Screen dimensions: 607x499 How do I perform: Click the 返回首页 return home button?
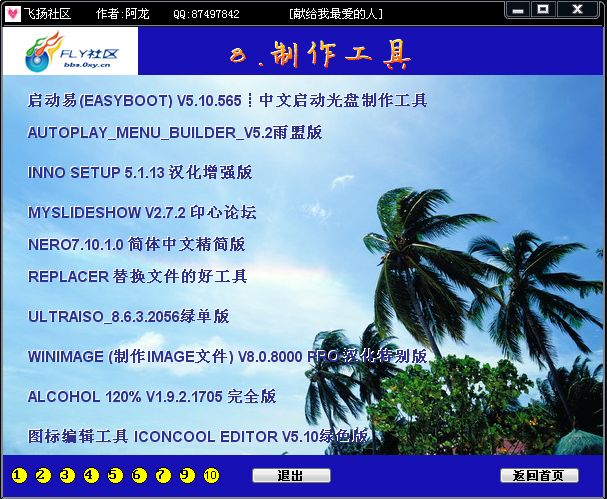point(539,475)
